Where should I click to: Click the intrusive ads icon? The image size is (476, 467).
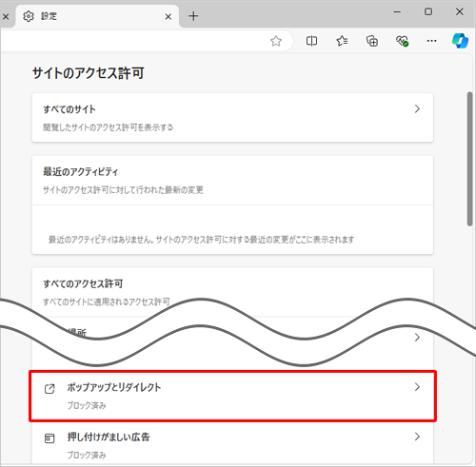click(x=50, y=438)
